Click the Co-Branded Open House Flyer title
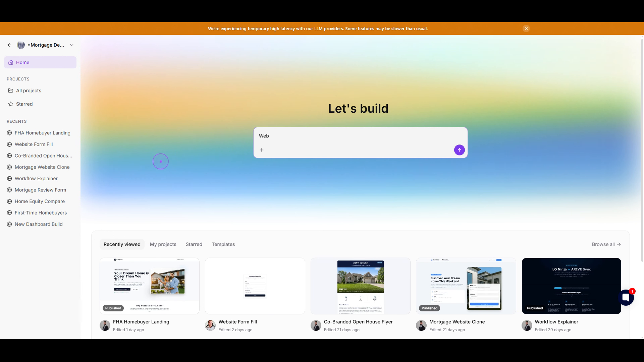 pyautogui.click(x=358, y=322)
